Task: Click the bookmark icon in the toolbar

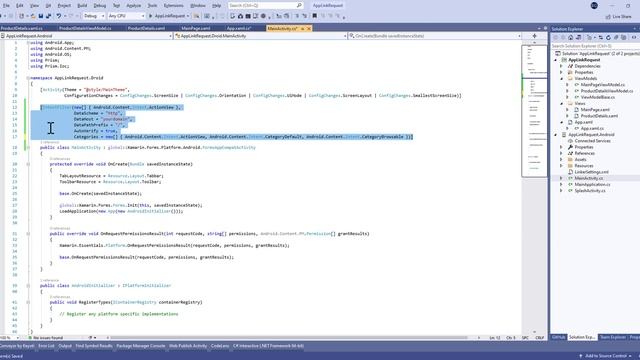Action: pyautogui.click(x=315, y=16)
